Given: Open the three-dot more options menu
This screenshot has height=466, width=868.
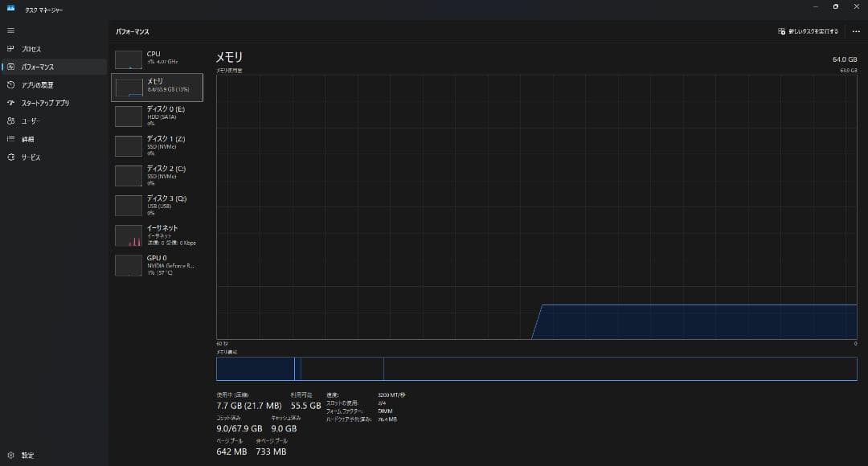Looking at the screenshot, I should click(856, 31).
